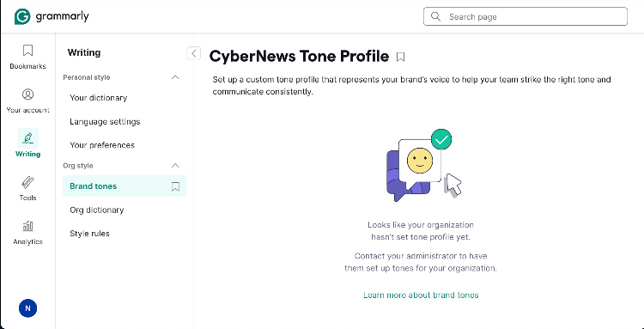Viewport: 644px width, 329px height.
Task: Open Your account section
Action: click(x=28, y=101)
